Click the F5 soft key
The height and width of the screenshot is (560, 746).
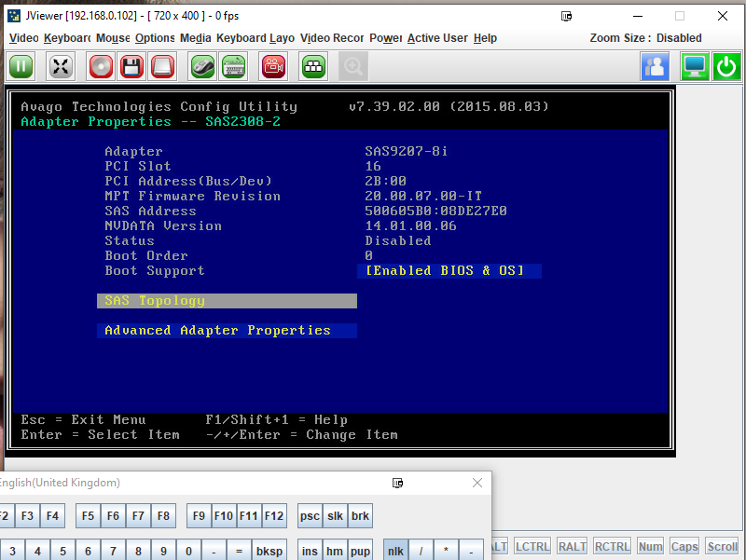tap(88, 516)
